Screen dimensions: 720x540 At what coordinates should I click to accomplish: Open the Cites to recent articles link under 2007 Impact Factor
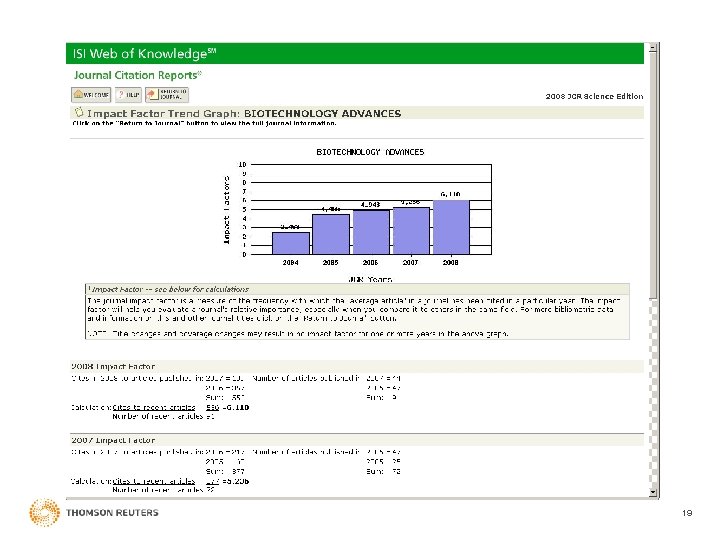click(x=154, y=481)
